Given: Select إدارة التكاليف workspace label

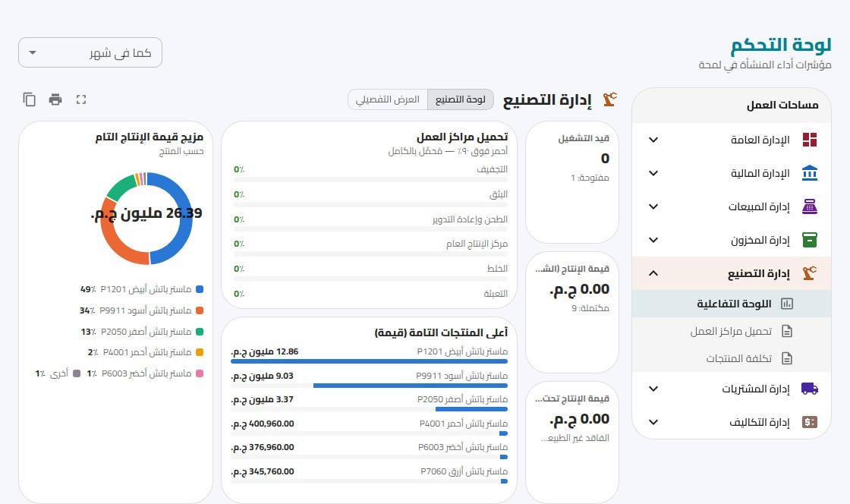Looking at the screenshot, I should click(x=760, y=423).
